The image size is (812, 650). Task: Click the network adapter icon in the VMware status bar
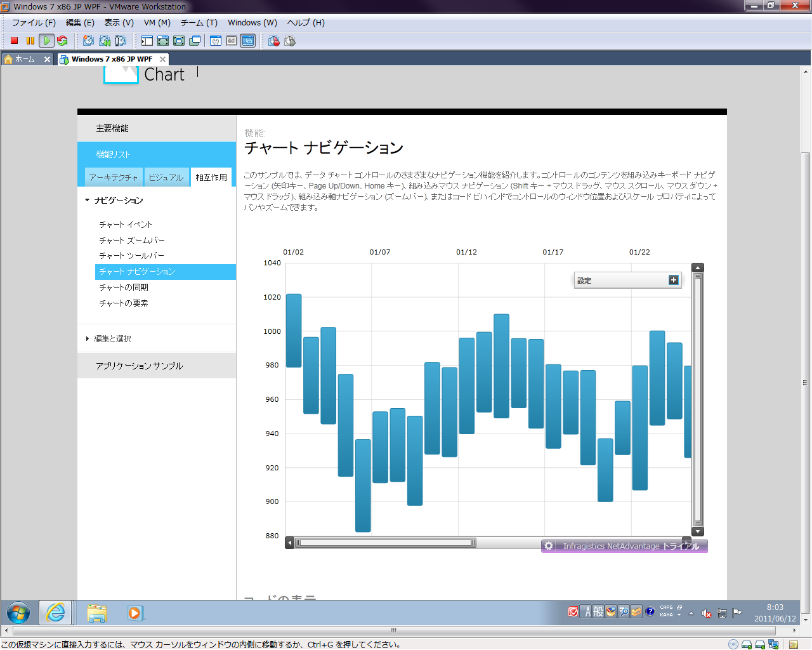click(773, 645)
